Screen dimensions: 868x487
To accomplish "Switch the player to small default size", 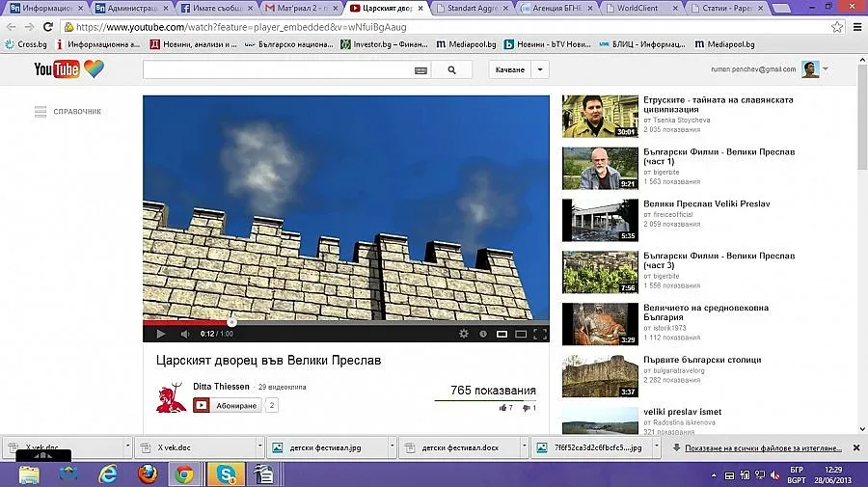I will click(x=502, y=334).
